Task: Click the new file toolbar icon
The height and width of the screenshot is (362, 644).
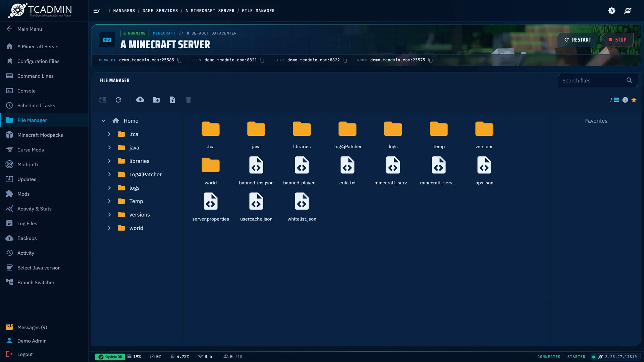Action: click(x=172, y=100)
